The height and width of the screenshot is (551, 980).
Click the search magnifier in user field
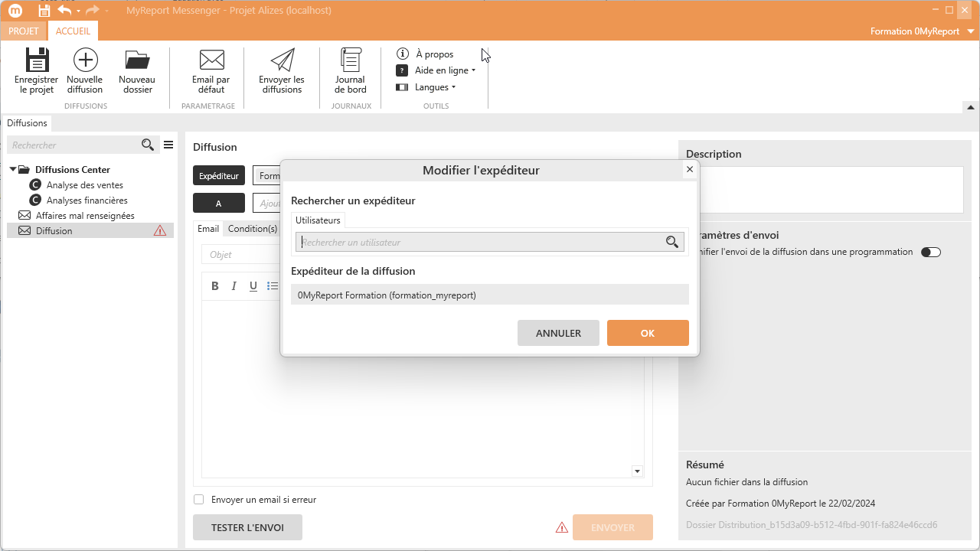click(x=672, y=243)
